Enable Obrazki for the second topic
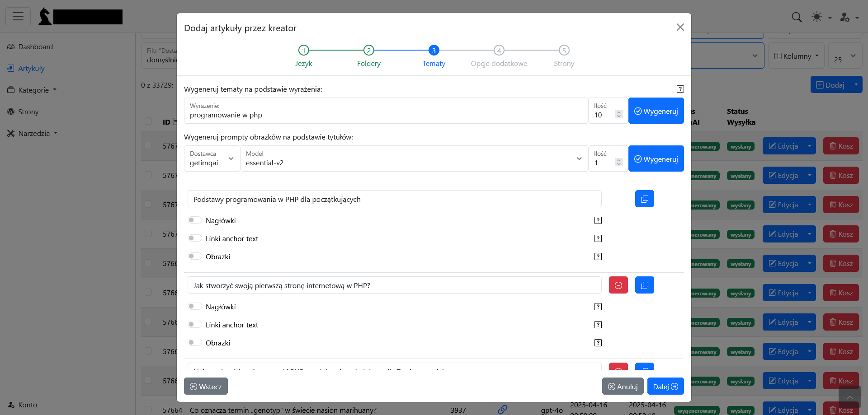868x415 pixels. tap(195, 342)
